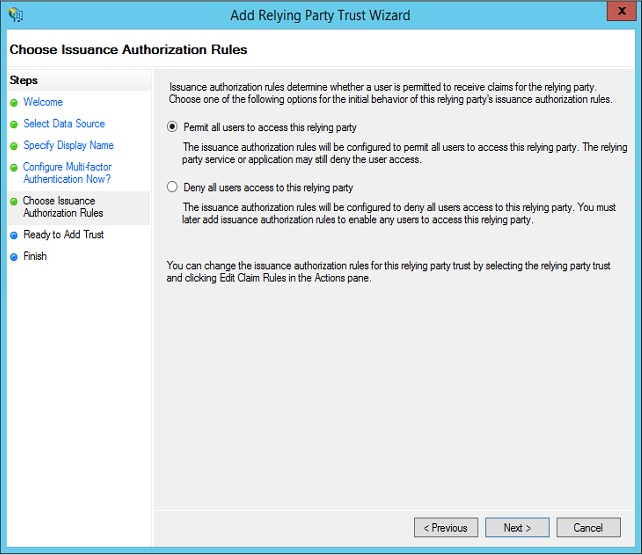Click the blue dot next to Finish
Viewport: 642px width, 555px height.
tap(14, 257)
